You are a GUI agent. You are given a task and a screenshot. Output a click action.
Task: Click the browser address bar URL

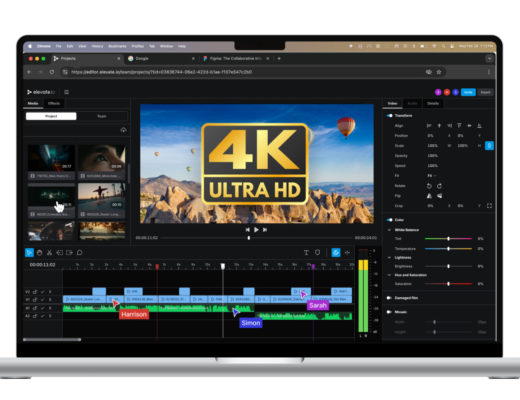pyautogui.click(x=161, y=72)
